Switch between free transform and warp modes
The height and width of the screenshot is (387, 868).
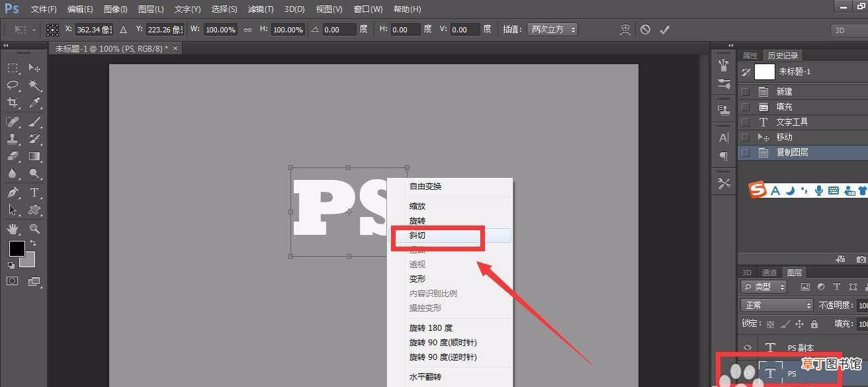point(625,30)
